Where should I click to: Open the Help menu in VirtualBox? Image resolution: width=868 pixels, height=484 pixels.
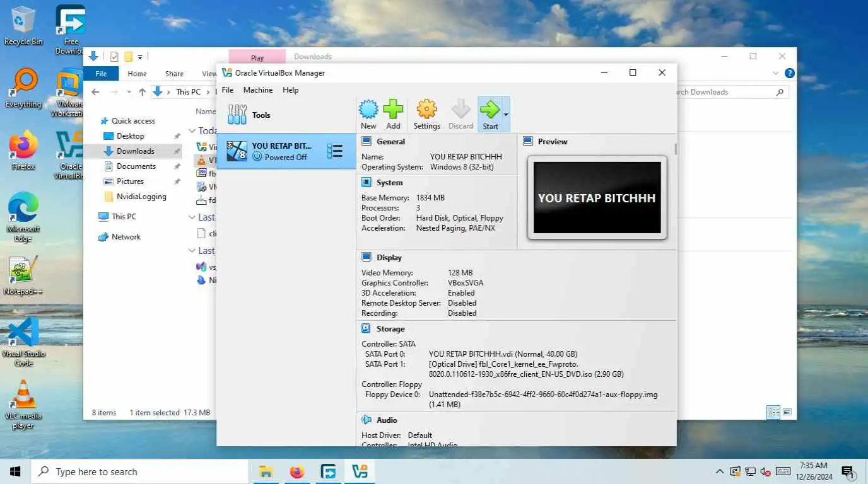pos(290,90)
